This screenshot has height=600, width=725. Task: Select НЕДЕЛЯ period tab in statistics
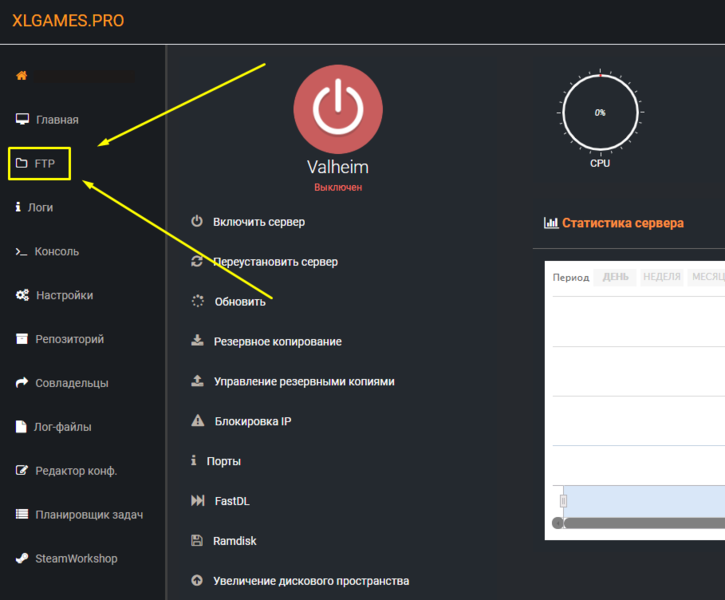661,277
